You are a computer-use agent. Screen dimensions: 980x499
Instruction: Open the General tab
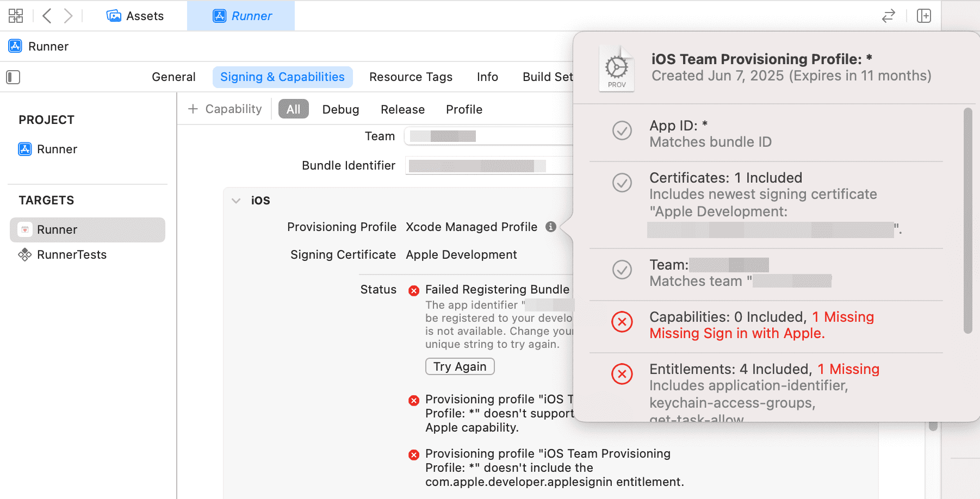173,77
